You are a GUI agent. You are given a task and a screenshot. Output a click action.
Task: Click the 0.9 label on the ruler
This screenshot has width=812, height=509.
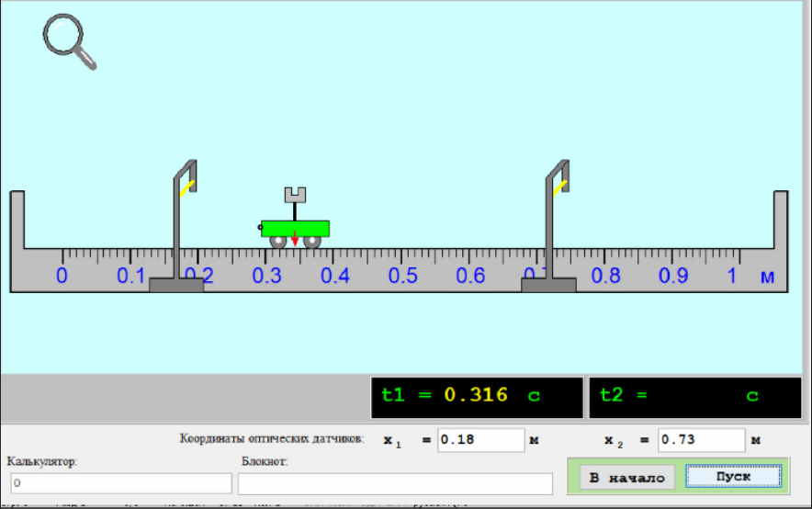[672, 275]
